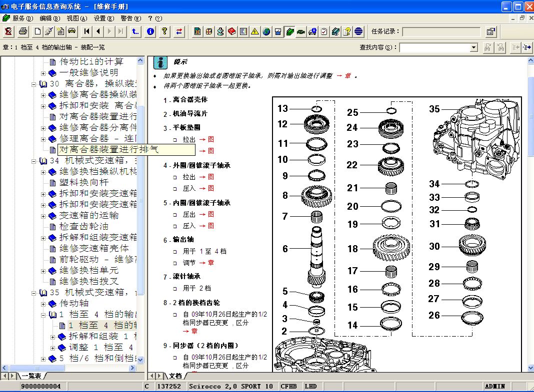Click the blue striped globe toolbar icon

[x=358, y=31]
